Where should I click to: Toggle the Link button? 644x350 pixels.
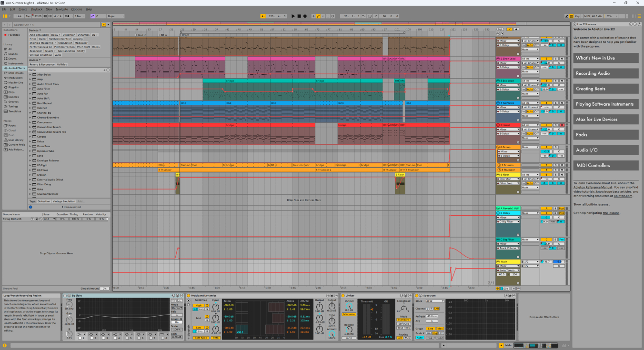[x=19, y=16]
